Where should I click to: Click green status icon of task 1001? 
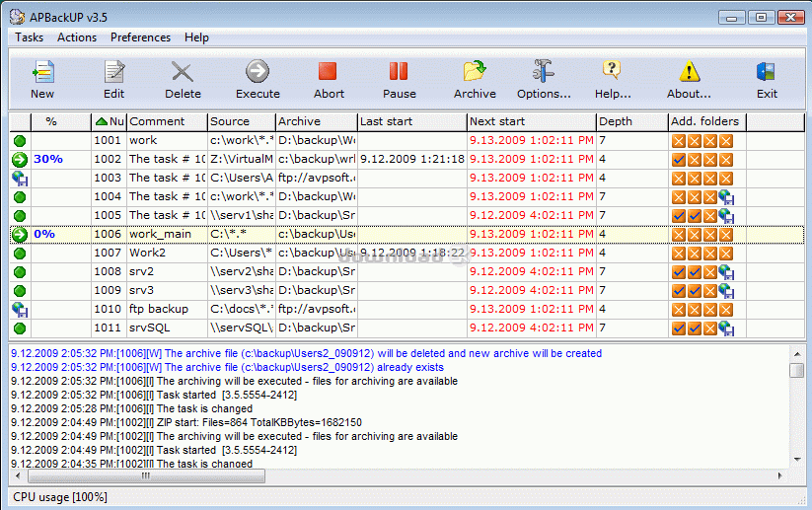click(20, 141)
